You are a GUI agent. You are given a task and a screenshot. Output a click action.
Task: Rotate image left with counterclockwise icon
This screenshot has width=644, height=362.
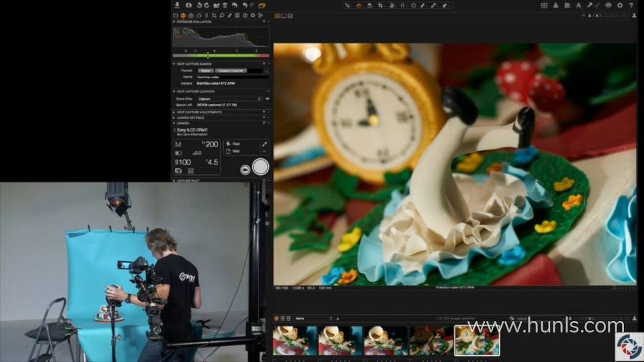pyautogui.click(x=200, y=5)
